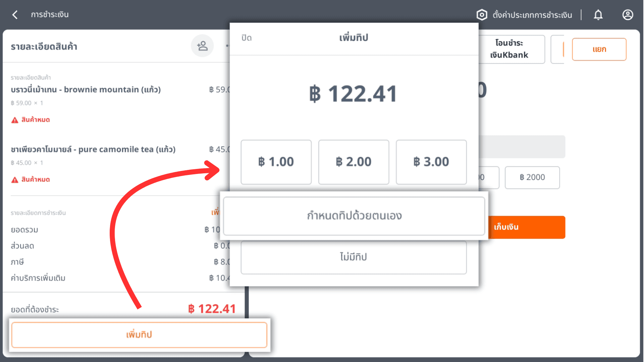Select the ฿ 3.00 tip option
This screenshot has width=644, height=362.
[431, 162]
